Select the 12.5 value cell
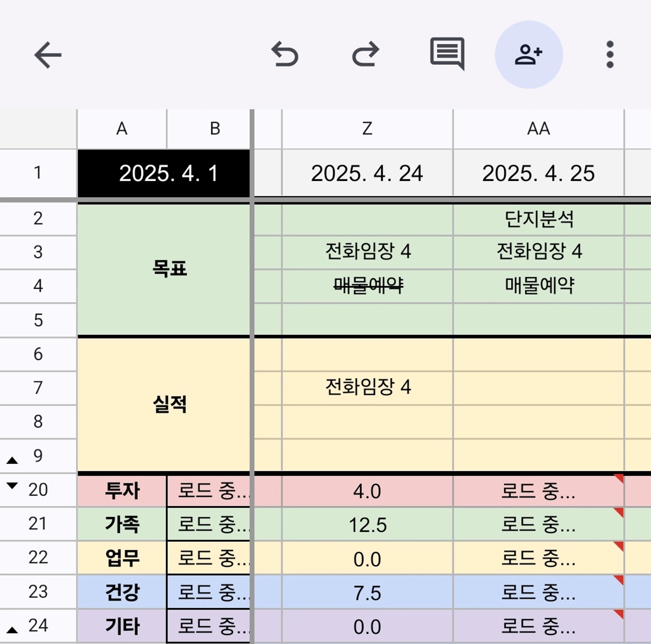Screen dimensions: 651x644 pos(367,525)
